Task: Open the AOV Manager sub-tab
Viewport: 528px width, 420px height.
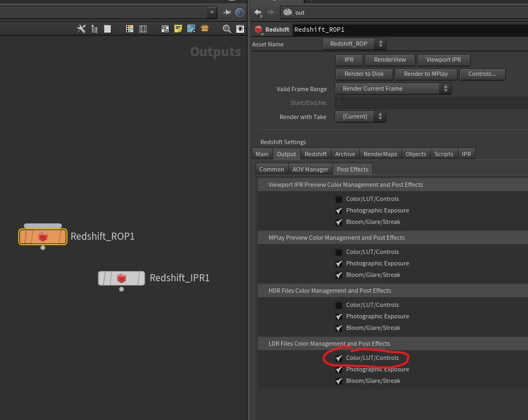Action: coord(310,169)
